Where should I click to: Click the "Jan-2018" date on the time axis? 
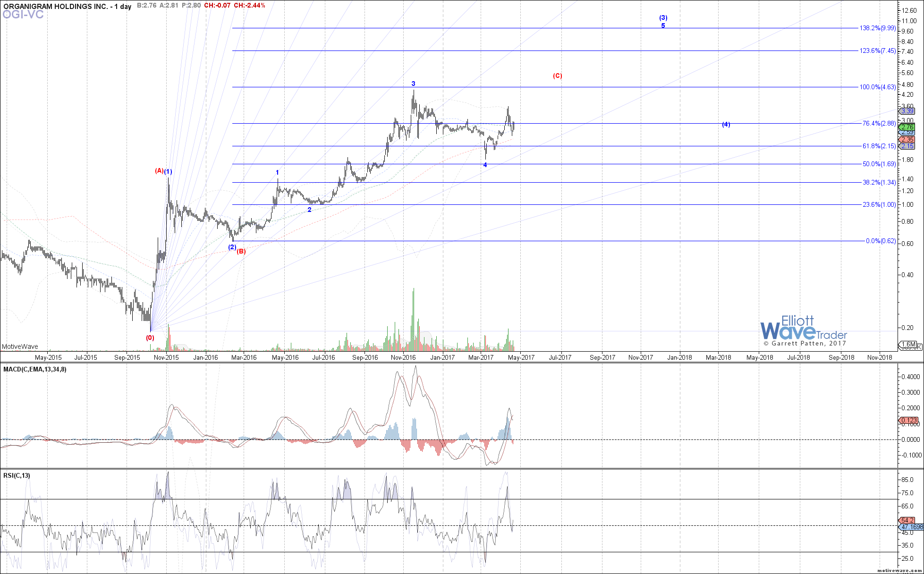pos(679,357)
